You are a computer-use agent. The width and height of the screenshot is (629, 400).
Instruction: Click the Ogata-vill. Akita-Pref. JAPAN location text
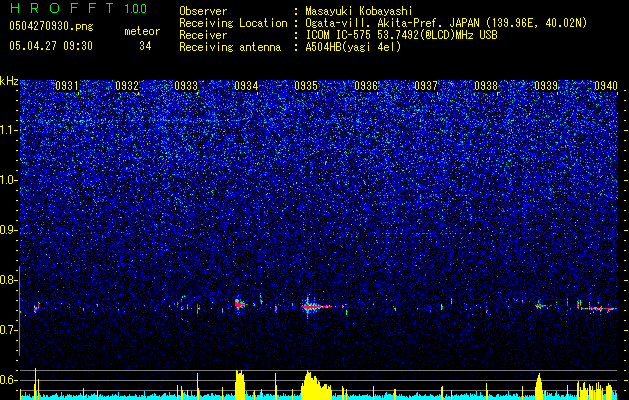[446, 23]
